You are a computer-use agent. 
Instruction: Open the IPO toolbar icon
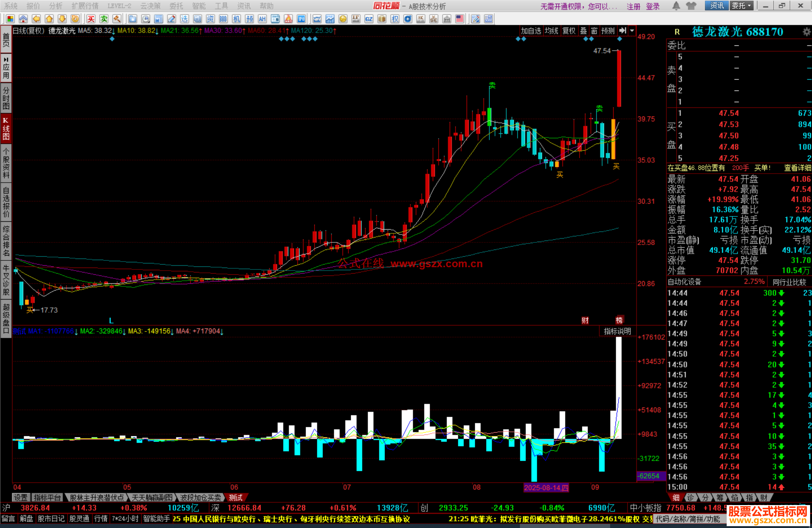pos(301,19)
